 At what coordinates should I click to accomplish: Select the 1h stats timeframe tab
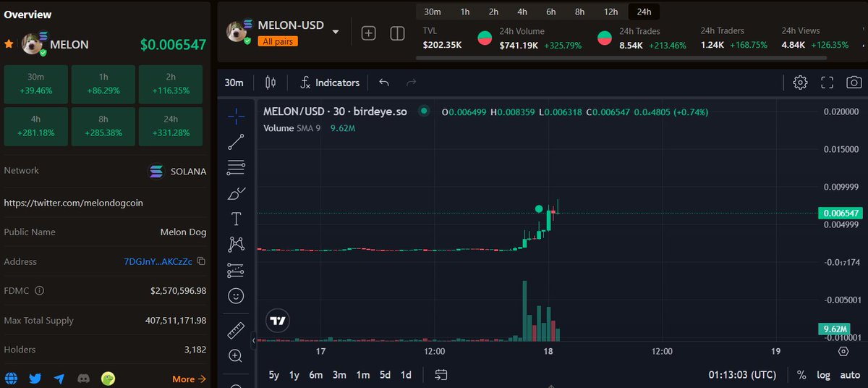(465, 12)
